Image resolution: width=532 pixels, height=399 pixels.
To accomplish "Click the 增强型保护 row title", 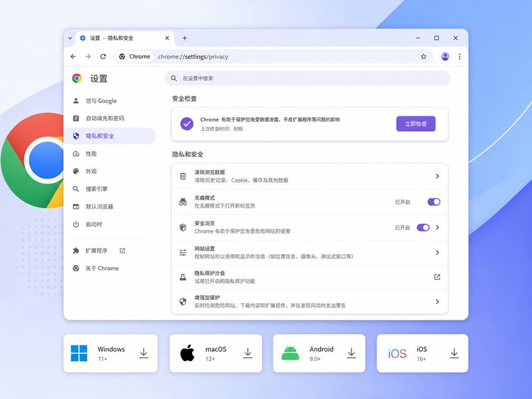I will [207, 297].
